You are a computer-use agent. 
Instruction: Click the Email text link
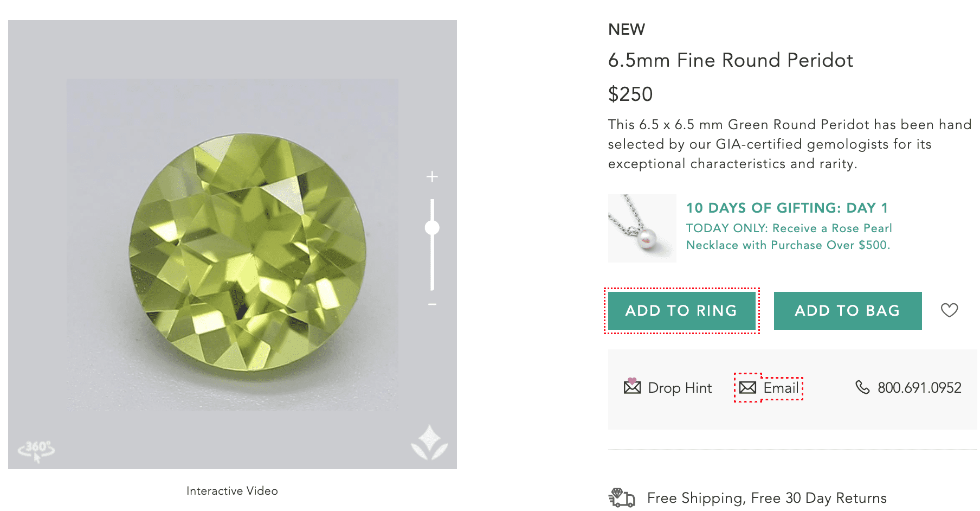[781, 388]
